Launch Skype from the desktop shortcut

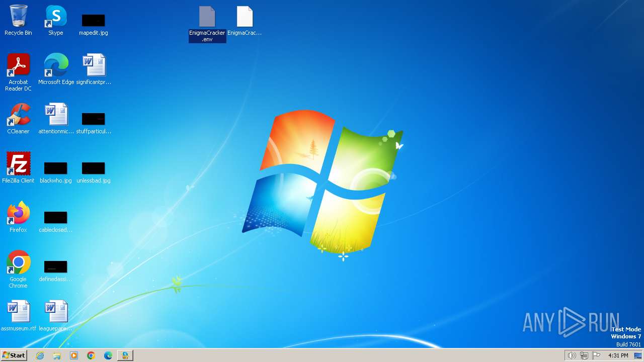[55, 20]
